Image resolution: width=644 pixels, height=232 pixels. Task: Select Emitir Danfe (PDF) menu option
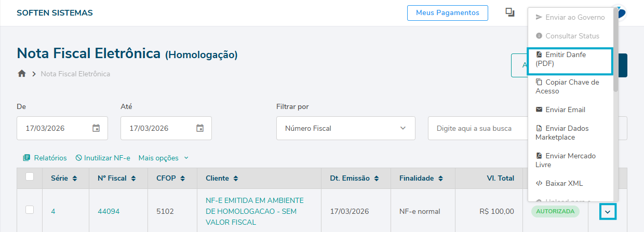[570, 59]
